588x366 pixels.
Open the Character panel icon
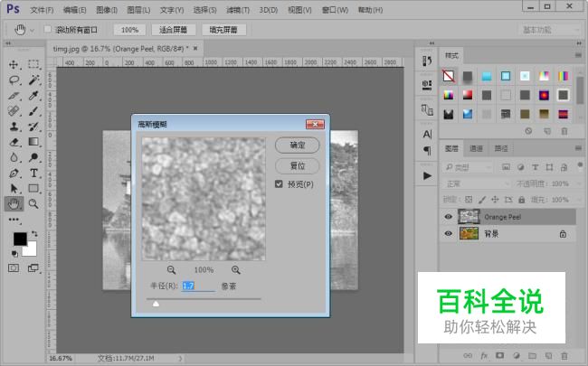427,134
